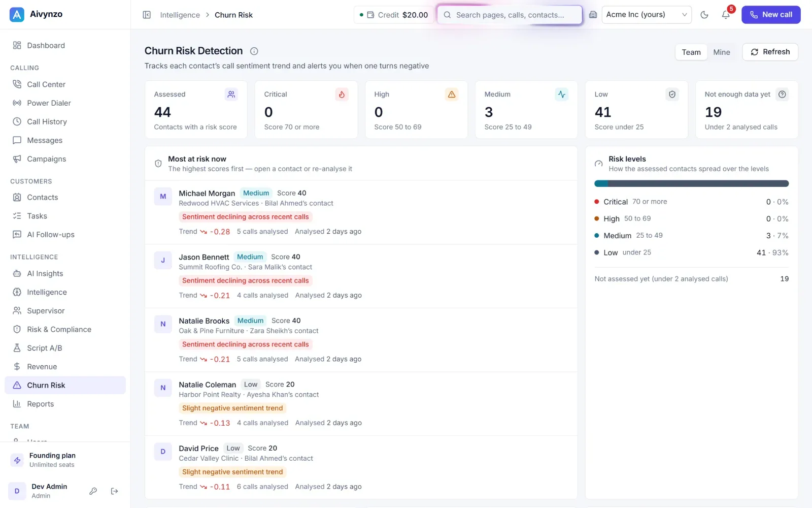
Task: Click the API key icon beside Dev Admin
Action: [93, 491]
